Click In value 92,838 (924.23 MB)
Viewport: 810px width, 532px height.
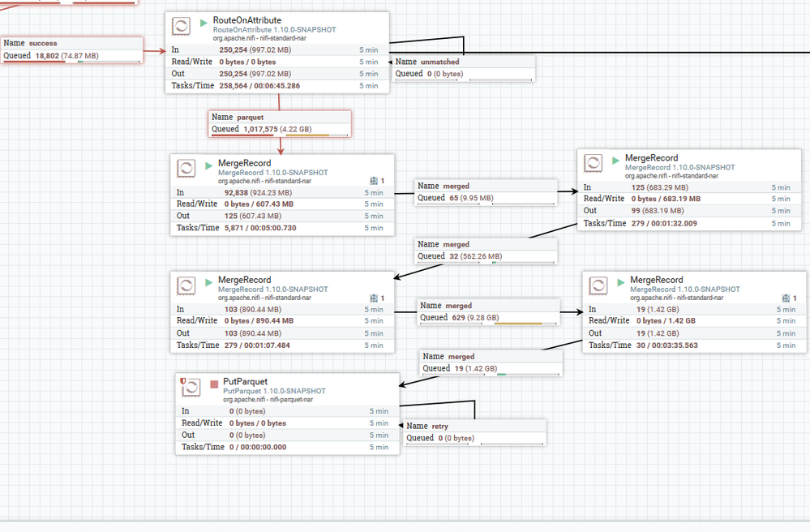(258, 193)
